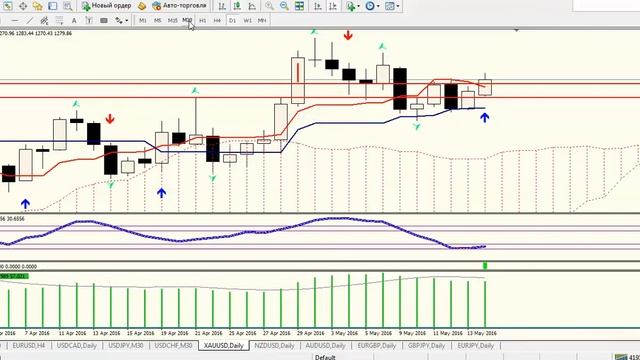The image size is (640, 360).
Task: Switch to line chart display
Action: coord(252,6)
